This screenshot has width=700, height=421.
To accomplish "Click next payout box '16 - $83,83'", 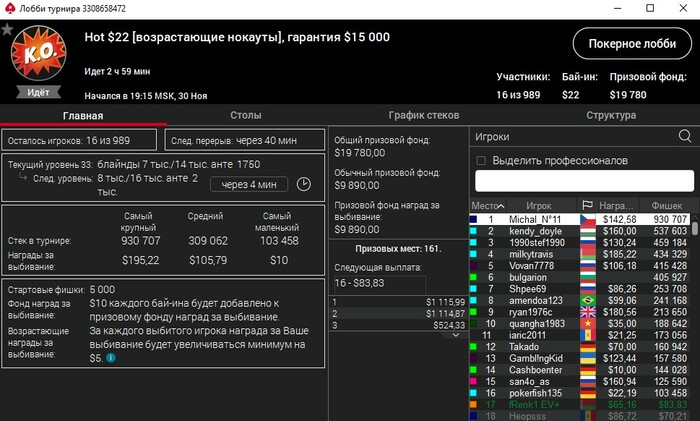I will 379,283.
